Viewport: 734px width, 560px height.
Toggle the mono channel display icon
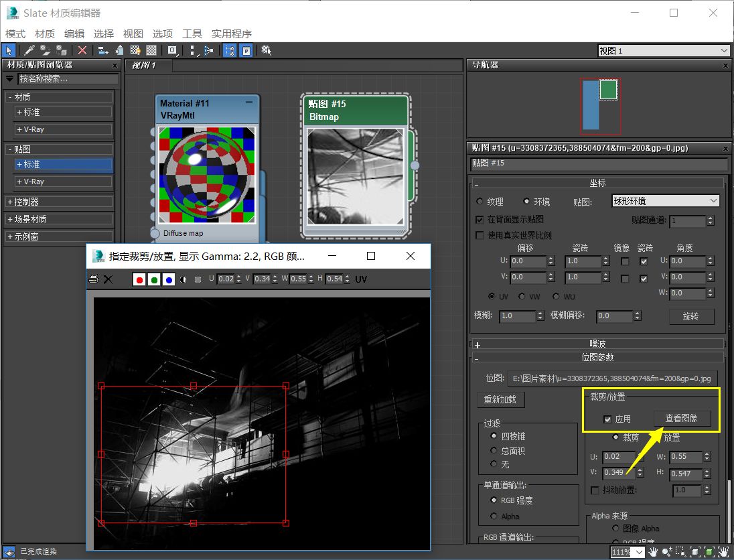coord(183,279)
